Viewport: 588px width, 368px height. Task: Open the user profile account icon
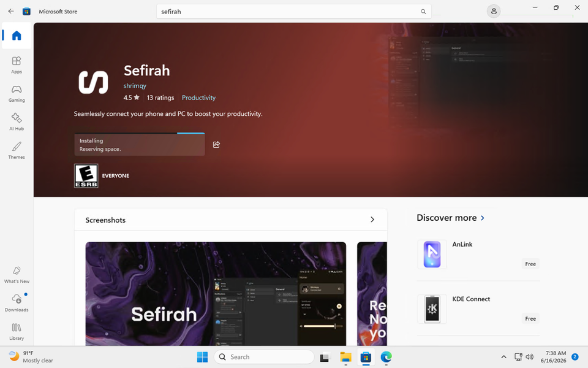coord(494,11)
